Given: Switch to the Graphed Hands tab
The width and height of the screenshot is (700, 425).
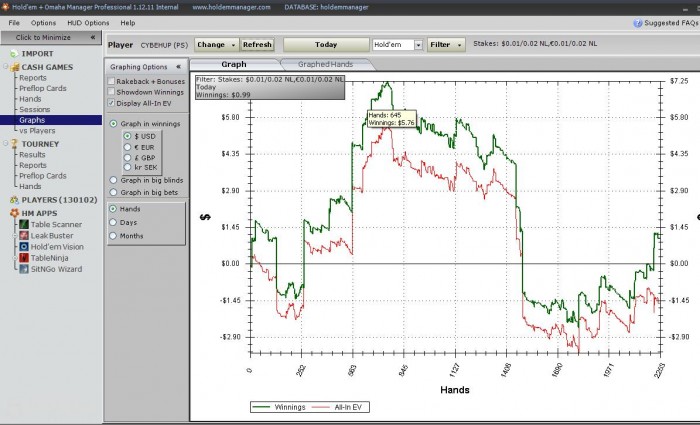Looking at the screenshot, I should click(x=325, y=64).
